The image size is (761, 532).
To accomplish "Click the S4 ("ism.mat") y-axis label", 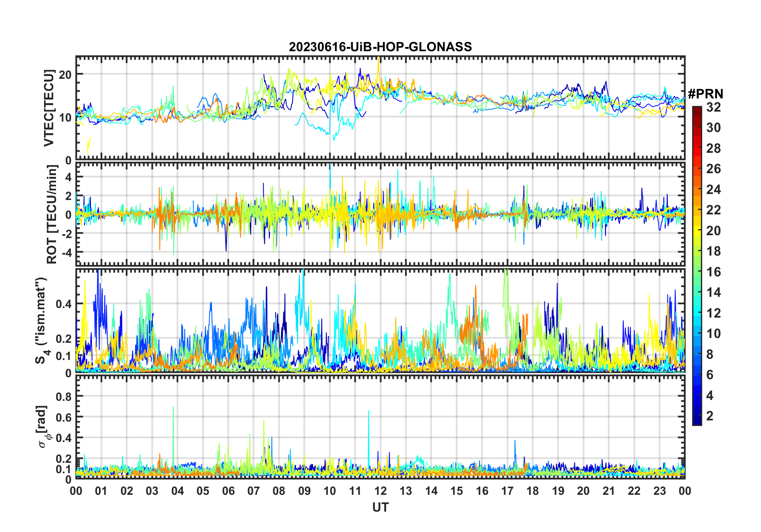I will [x=41, y=320].
